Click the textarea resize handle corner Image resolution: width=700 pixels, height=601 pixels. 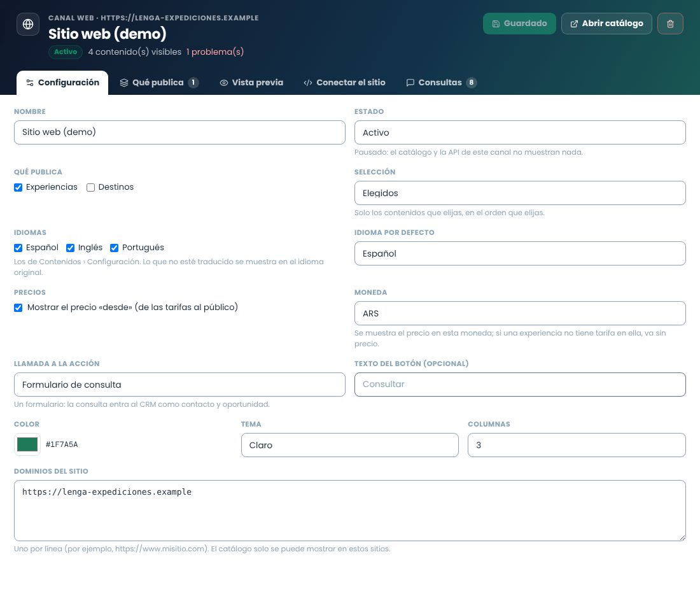pyautogui.click(x=682, y=537)
